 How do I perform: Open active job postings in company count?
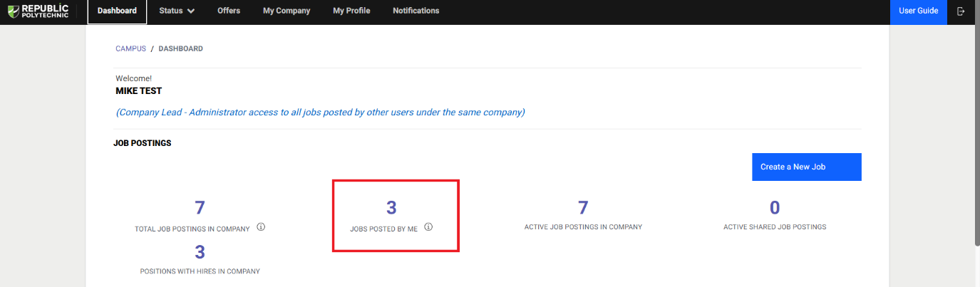pos(583,208)
